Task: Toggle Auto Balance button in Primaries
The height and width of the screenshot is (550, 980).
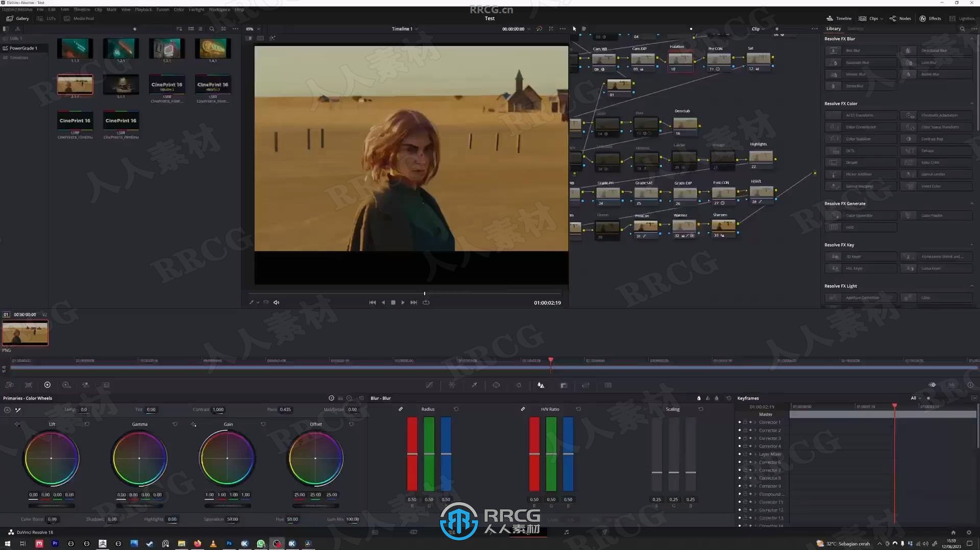Action: click(x=7, y=410)
